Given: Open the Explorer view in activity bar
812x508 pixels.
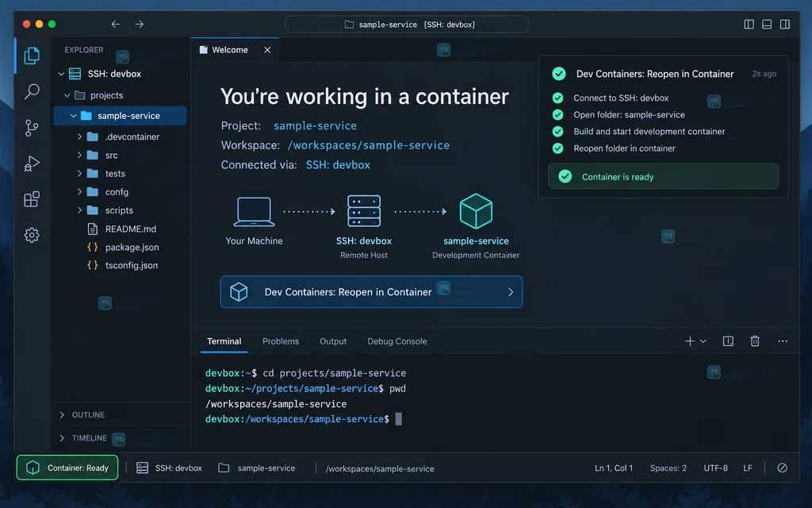Looking at the screenshot, I should 32,56.
